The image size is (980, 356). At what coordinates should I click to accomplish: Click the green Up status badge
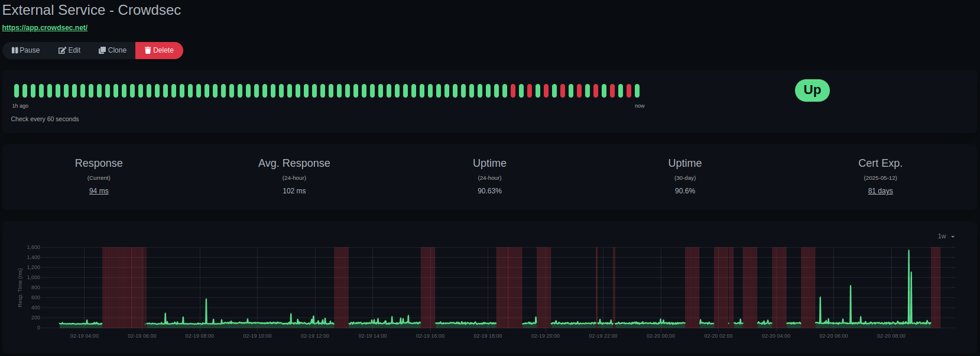point(812,90)
